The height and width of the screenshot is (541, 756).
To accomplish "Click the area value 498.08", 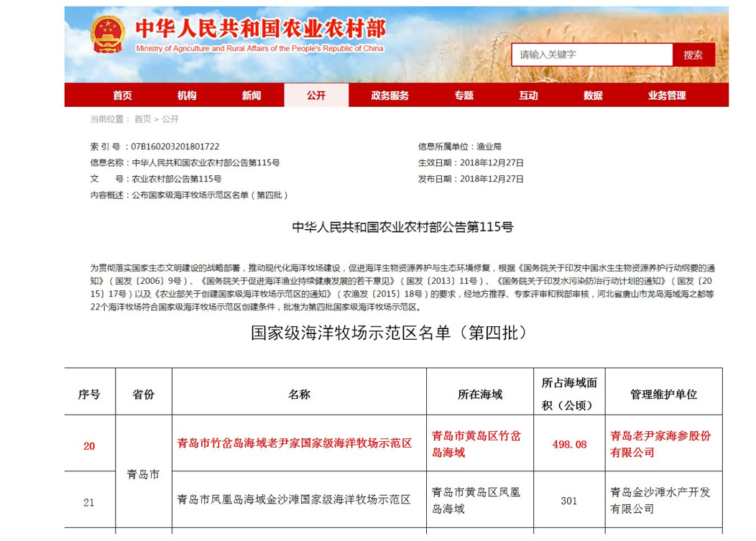I will (569, 444).
